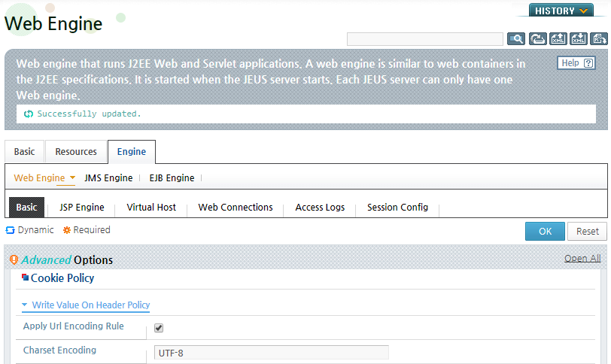Click the blue OK button
Image resolution: width=611 pixels, height=364 pixels.
coord(545,231)
